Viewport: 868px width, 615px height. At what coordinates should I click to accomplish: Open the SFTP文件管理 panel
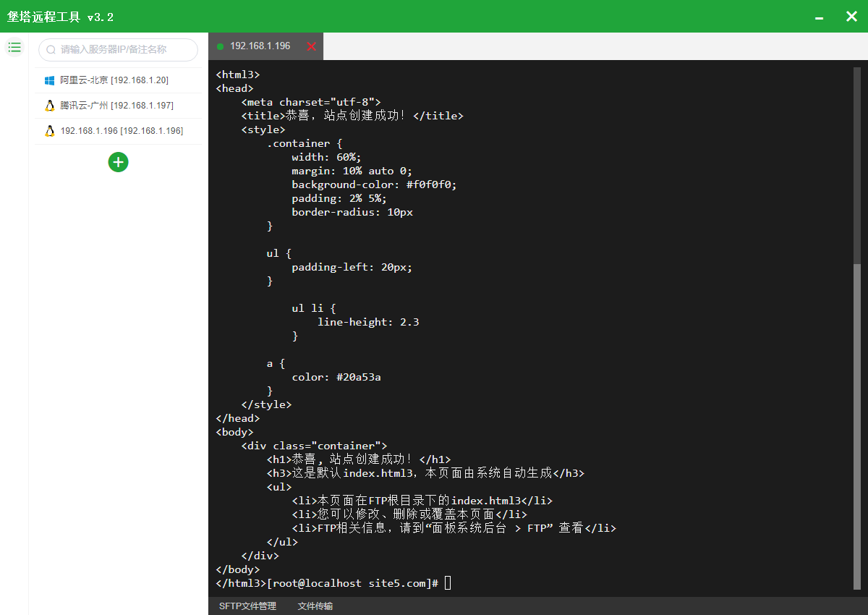(247, 606)
